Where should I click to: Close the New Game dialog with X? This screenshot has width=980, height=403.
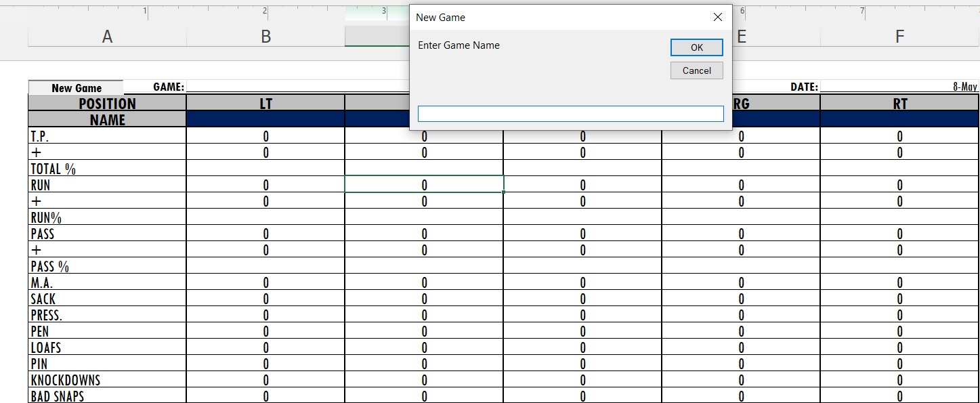click(717, 18)
